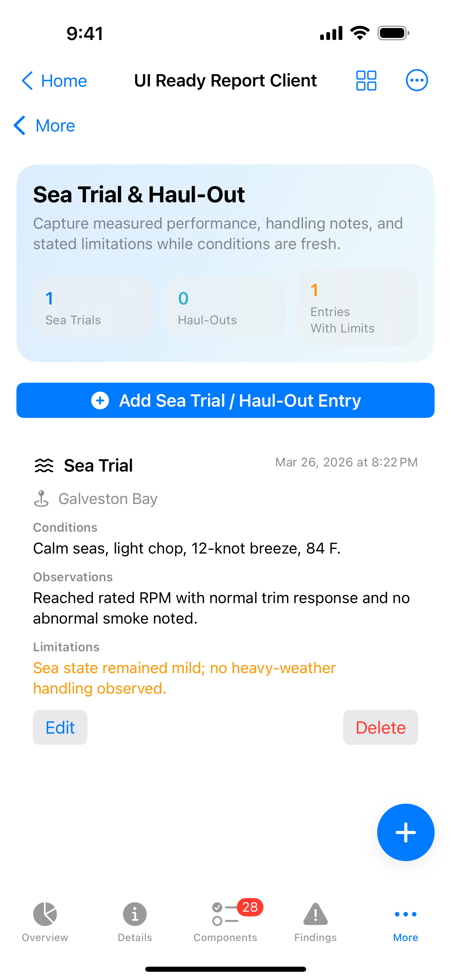The image size is (451, 980).
Task: Delete the Sea Trial entry
Action: tap(380, 727)
